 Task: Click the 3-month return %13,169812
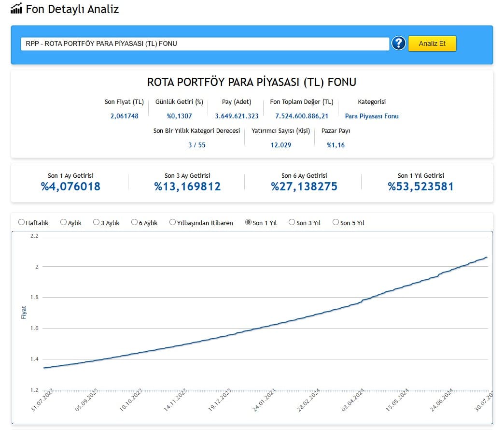(187, 186)
